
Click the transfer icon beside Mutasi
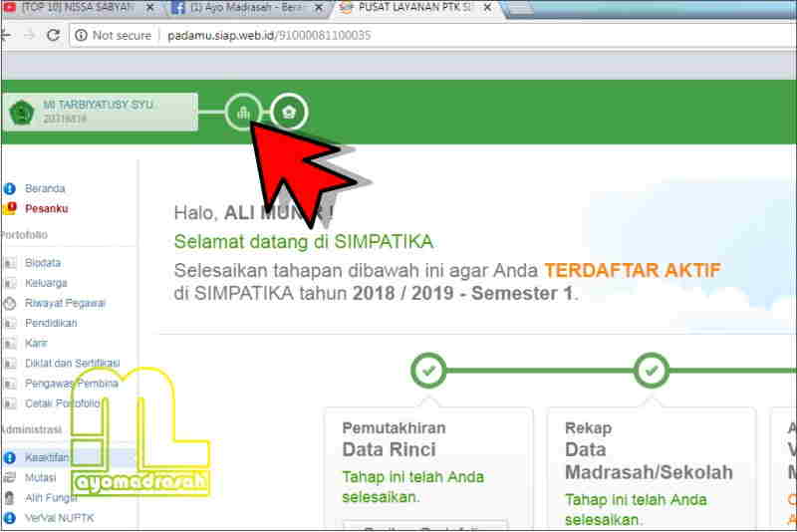pos(9,477)
